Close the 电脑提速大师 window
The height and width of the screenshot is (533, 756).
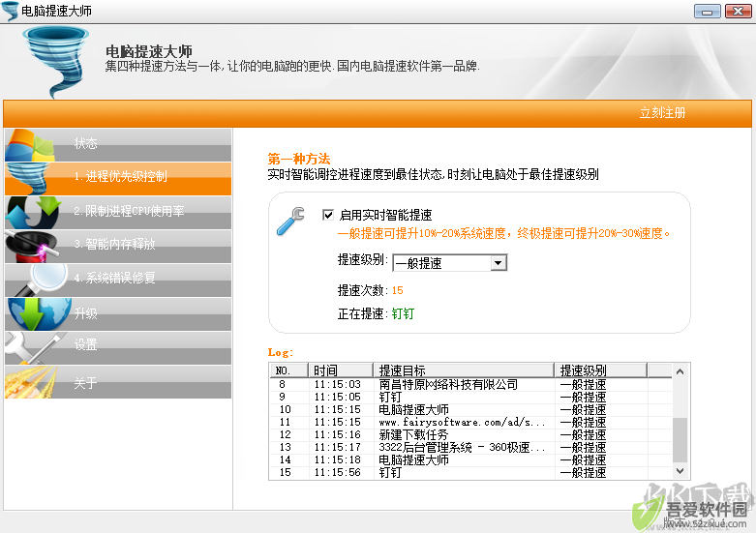tap(739, 11)
